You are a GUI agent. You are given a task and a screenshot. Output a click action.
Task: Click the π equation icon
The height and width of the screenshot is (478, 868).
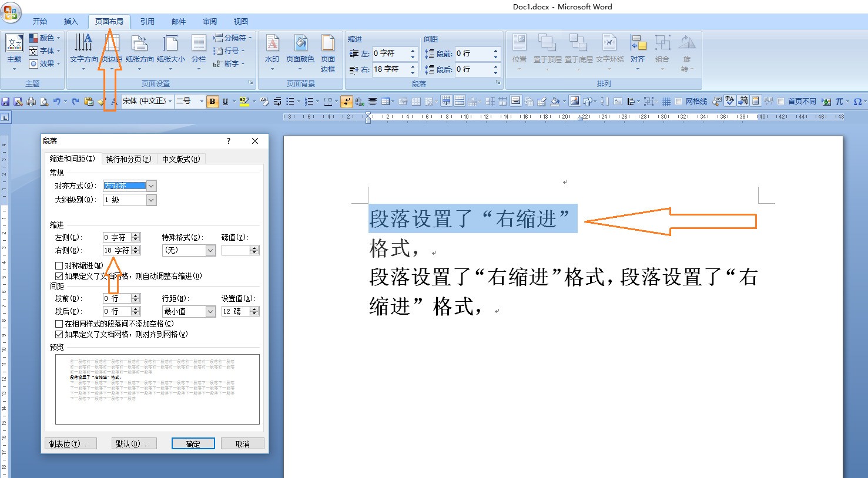(839, 102)
